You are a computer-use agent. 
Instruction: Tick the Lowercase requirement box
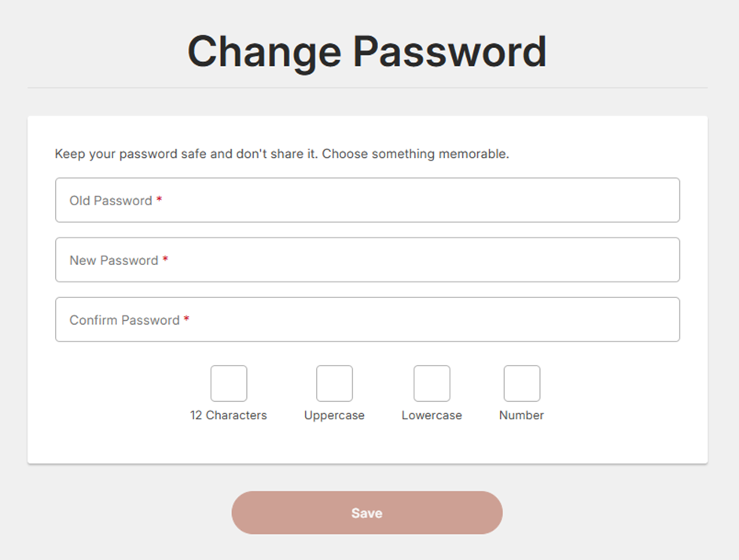tap(432, 384)
